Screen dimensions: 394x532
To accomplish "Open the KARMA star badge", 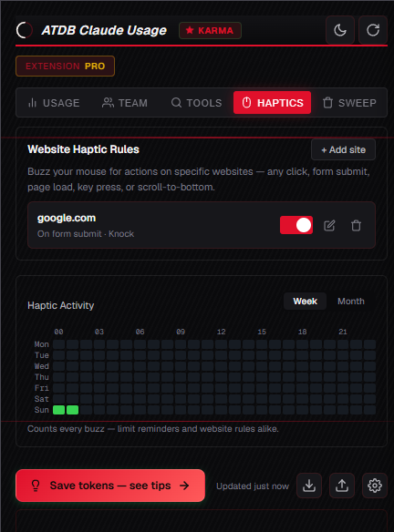I will coord(210,31).
